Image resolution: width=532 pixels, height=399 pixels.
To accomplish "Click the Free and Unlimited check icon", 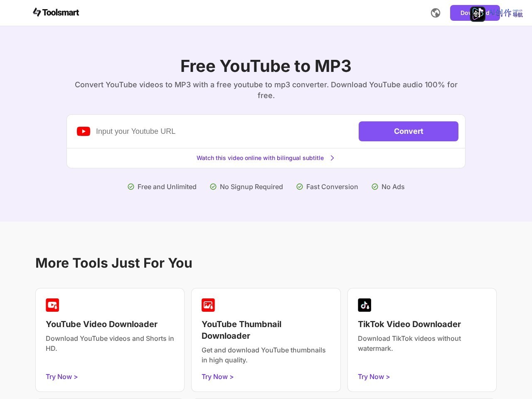I will coord(131,187).
